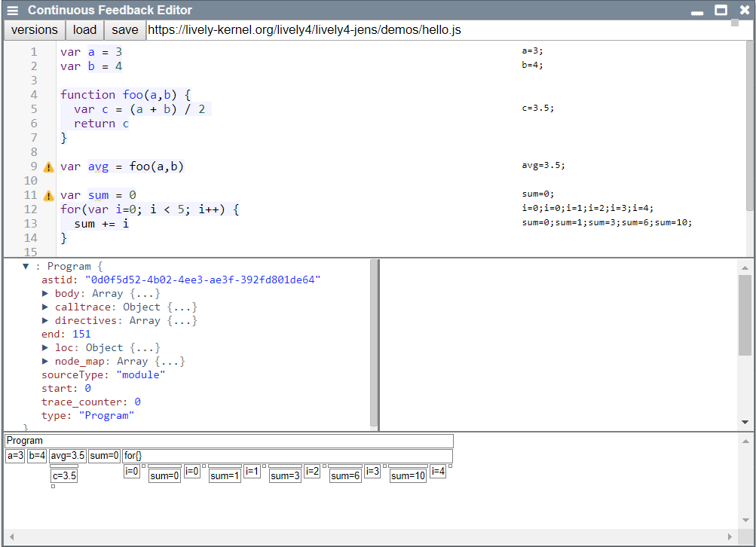Minimize the Continuous Feedback Editor window
The image size is (756, 547).
697,11
